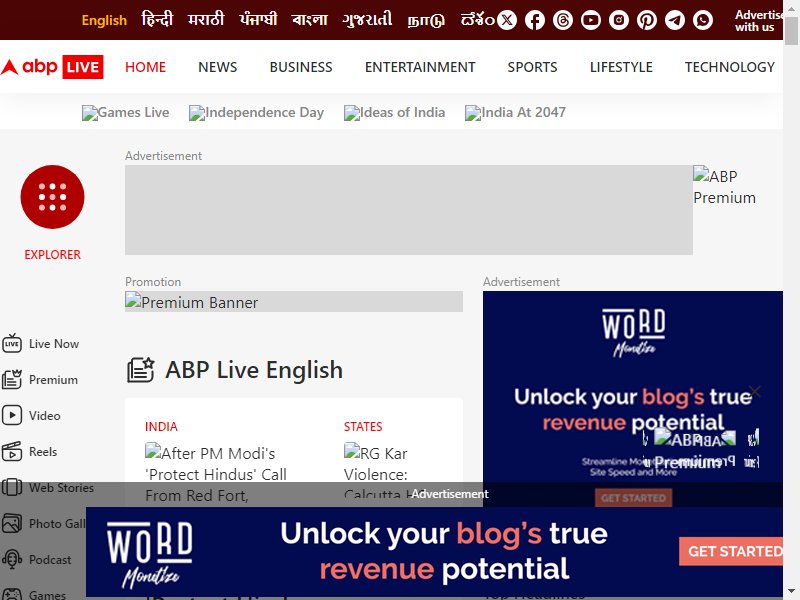Screen dimensions: 800x600
Task: Close the advertisement with the X icon
Action: click(755, 391)
